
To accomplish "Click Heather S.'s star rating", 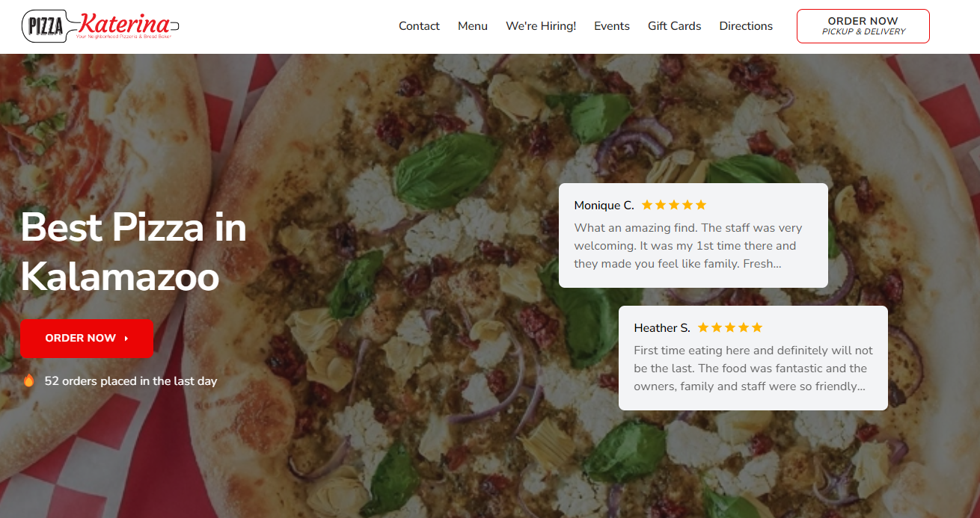I will pyautogui.click(x=730, y=327).
